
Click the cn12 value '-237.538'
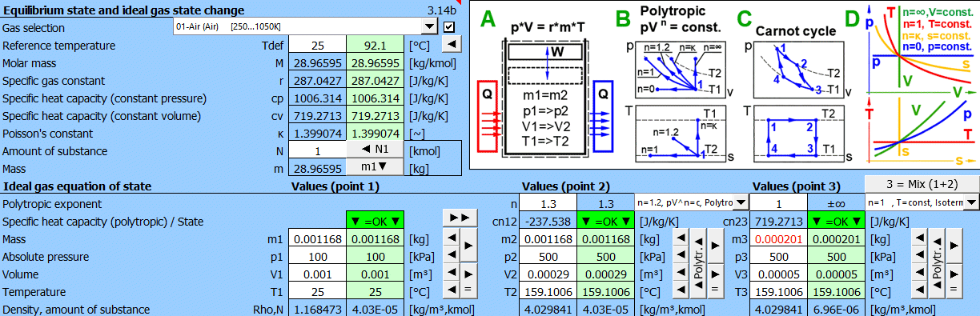[548, 221]
